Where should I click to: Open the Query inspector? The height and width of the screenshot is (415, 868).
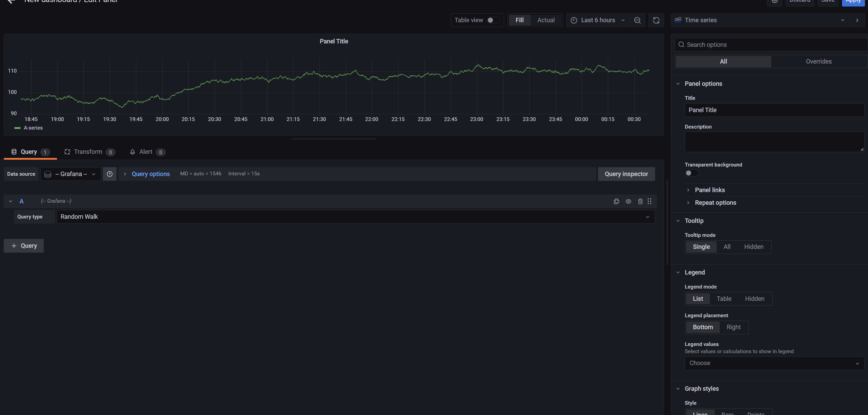click(x=626, y=174)
